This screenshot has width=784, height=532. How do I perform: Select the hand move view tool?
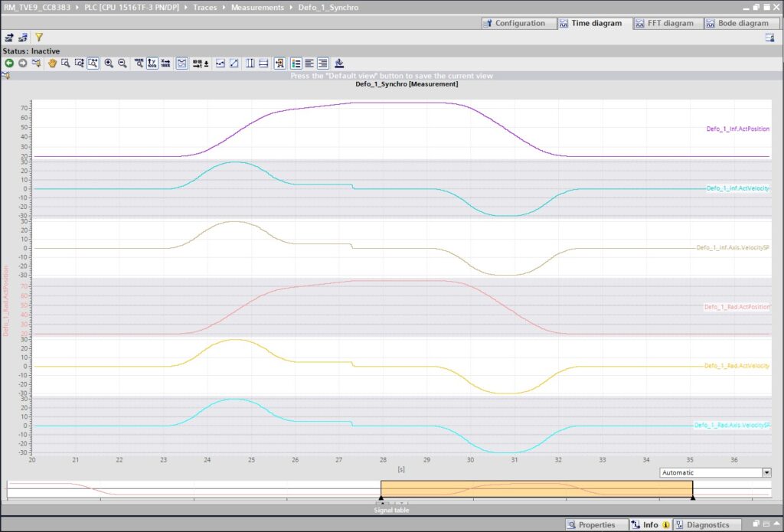pos(52,63)
